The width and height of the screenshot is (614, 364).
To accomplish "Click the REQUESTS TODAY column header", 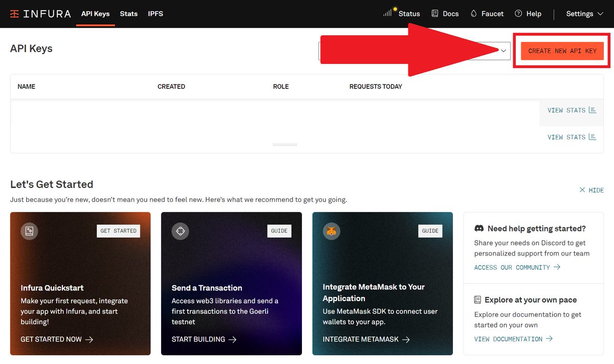I will click(x=376, y=86).
